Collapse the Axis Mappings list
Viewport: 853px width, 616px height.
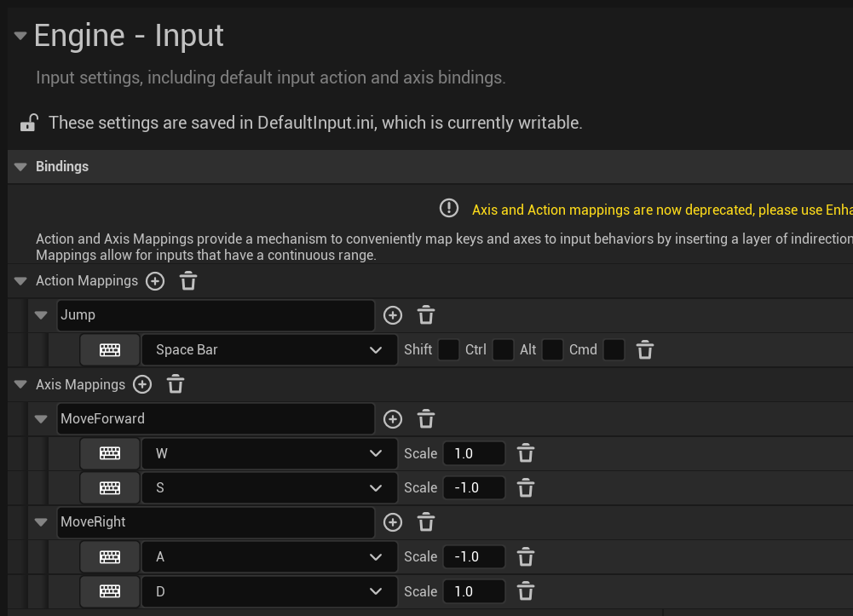click(20, 384)
